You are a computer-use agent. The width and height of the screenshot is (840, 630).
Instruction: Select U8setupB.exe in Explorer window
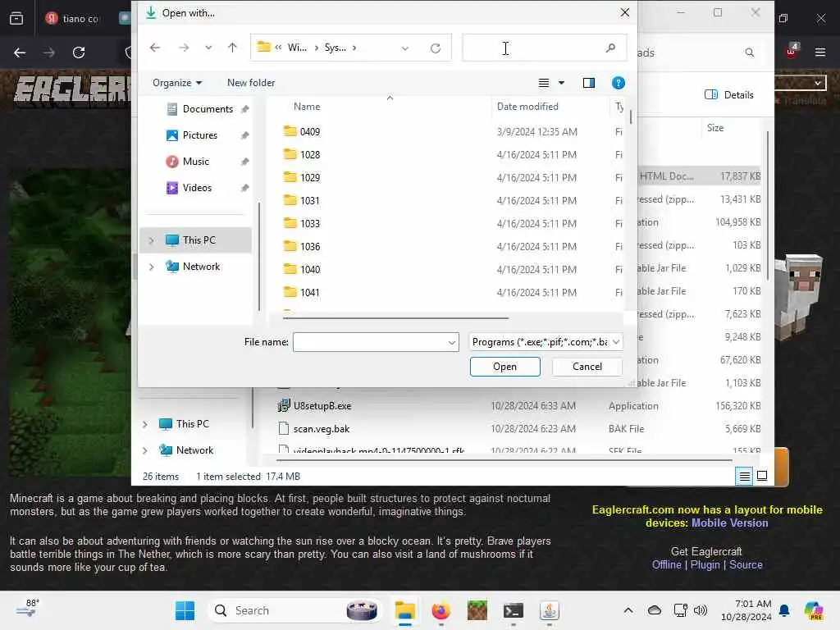coord(322,406)
